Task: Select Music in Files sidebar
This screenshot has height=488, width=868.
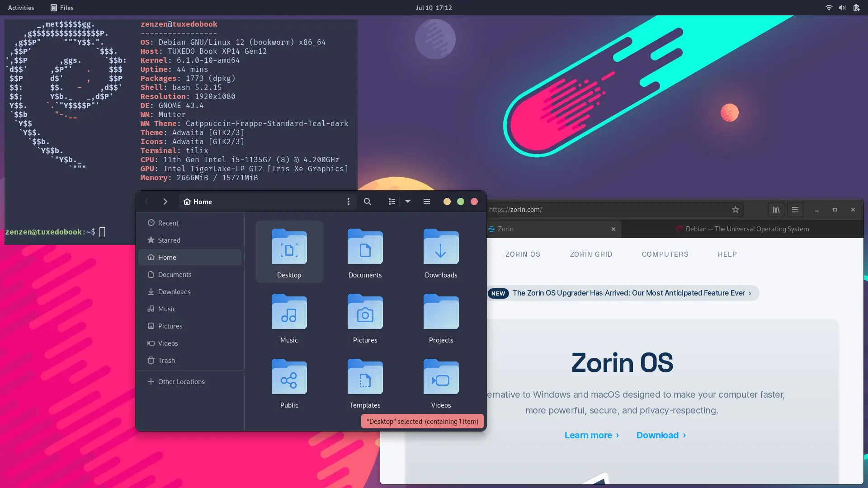Action: pos(190,309)
